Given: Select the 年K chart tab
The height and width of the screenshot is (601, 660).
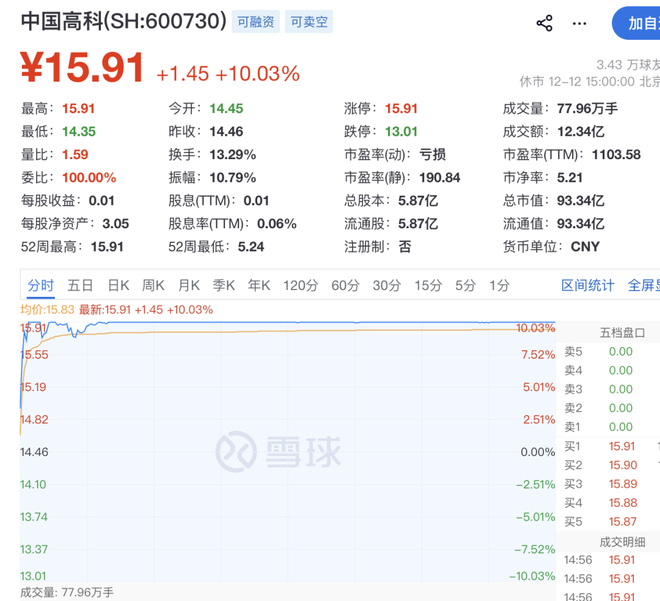Looking at the screenshot, I should click(x=259, y=285).
